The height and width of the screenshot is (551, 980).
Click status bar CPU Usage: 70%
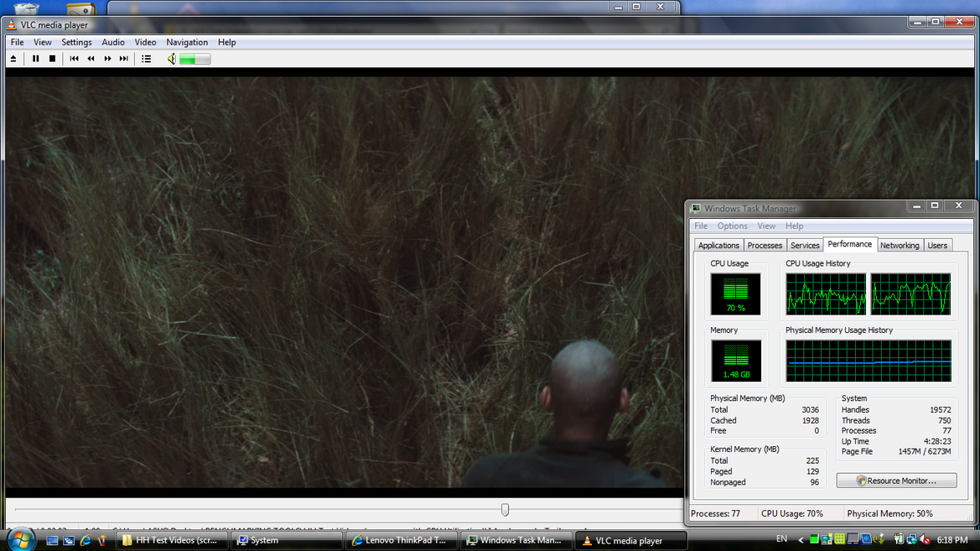coord(792,513)
